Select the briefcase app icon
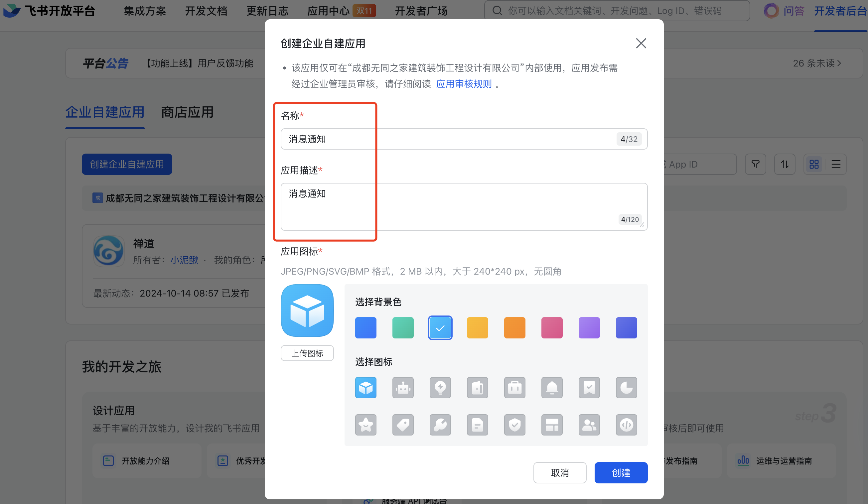The width and height of the screenshot is (868, 504). (x=514, y=388)
